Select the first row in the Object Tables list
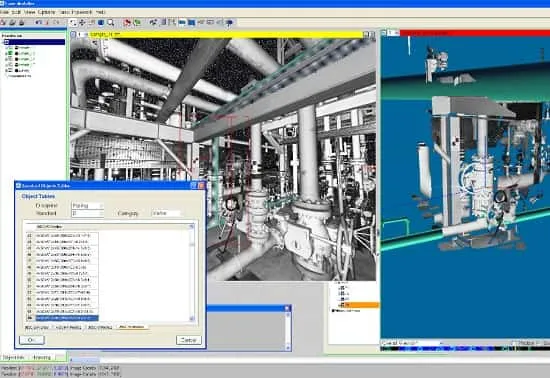This screenshot has height=378, width=550. coord(62,235)
